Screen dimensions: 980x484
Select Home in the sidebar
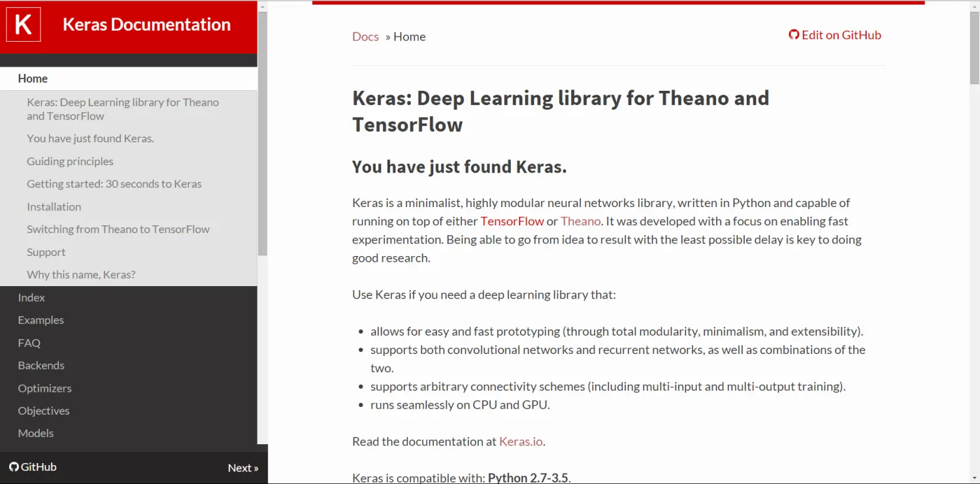pyautogui.click(x=129, y=78)
